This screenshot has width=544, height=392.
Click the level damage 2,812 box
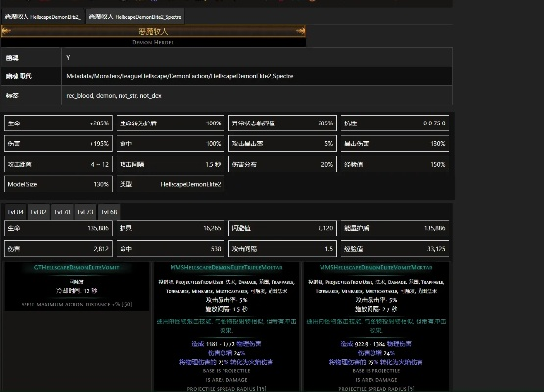tap(58, 249)
